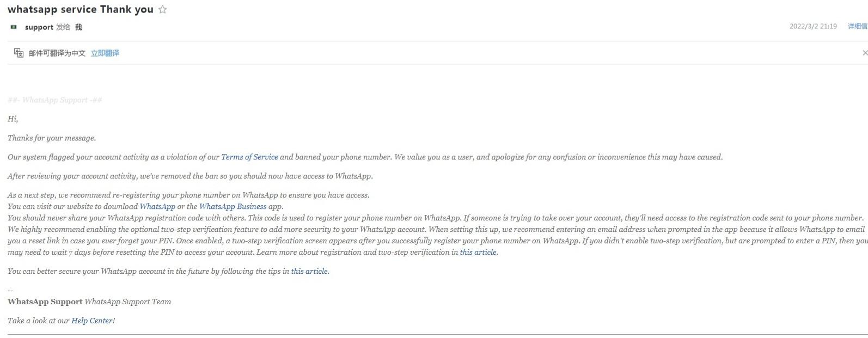Open the Help Center link

[x=92, y=321]
